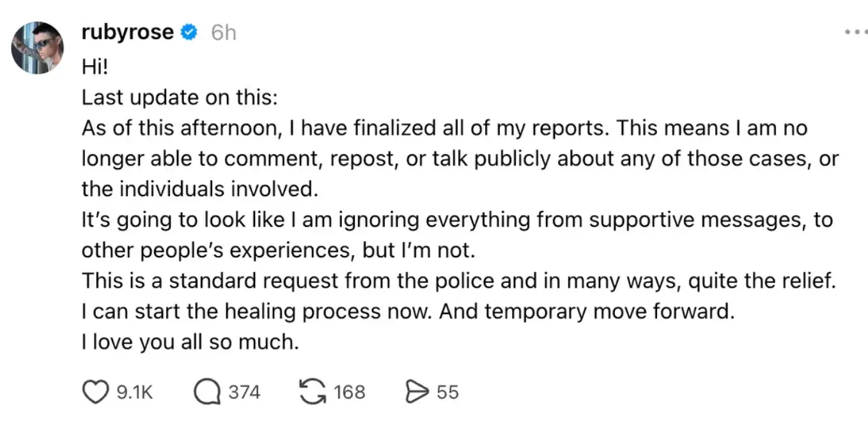Share the post via the paper plane icon
Screen dimensions: 868x424
pyautogui.click(x=419, y=391)
